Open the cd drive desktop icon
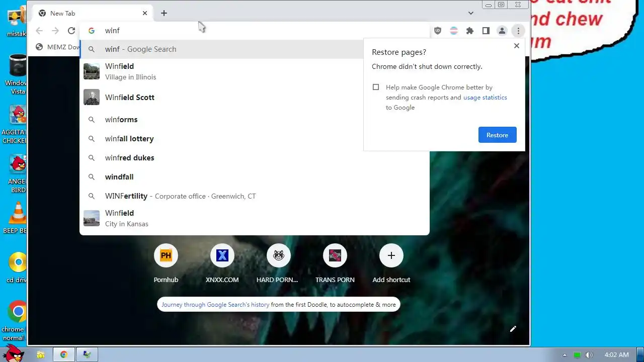 18,267
